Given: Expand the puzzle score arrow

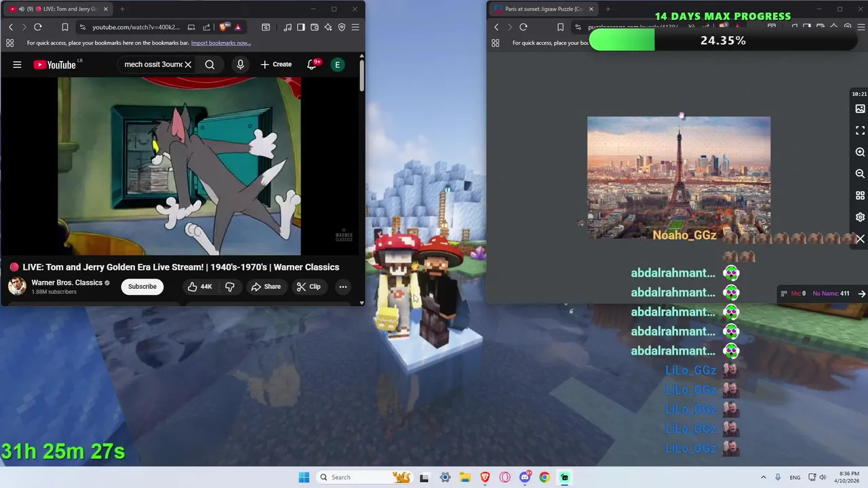Looking at the screenshot, I should [861, 293].
